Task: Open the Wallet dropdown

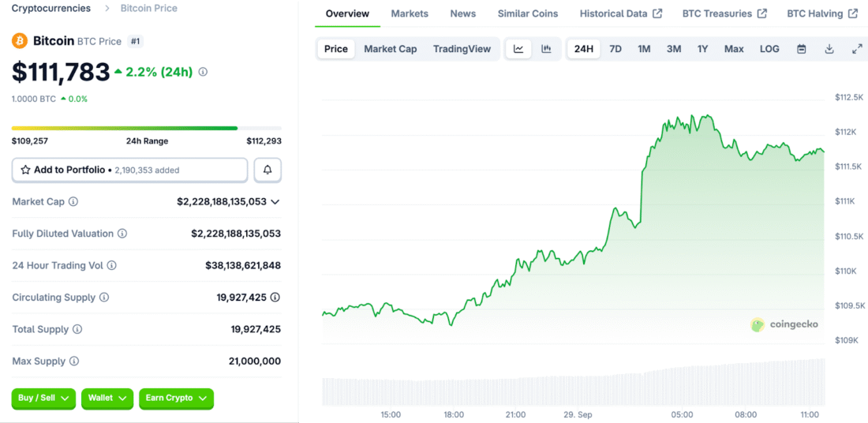Action: coord(107,399)
